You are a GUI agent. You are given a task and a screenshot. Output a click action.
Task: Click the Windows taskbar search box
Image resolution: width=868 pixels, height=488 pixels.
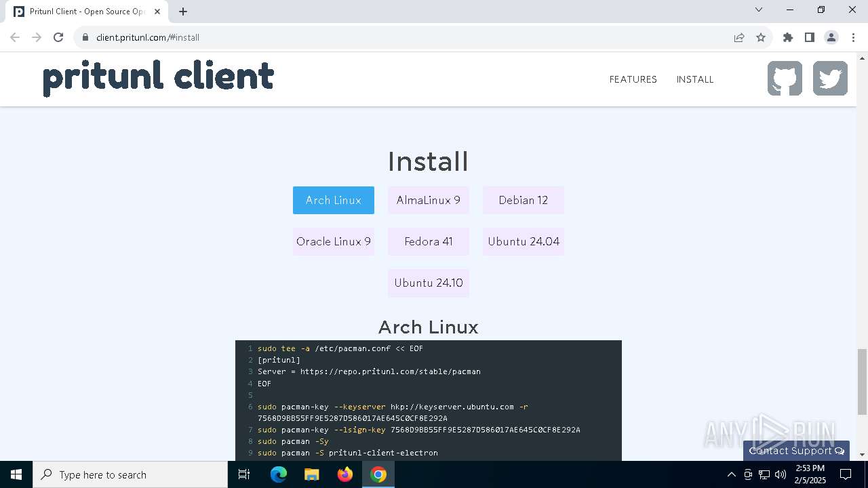pyautogui.click(x=130, y=474)
